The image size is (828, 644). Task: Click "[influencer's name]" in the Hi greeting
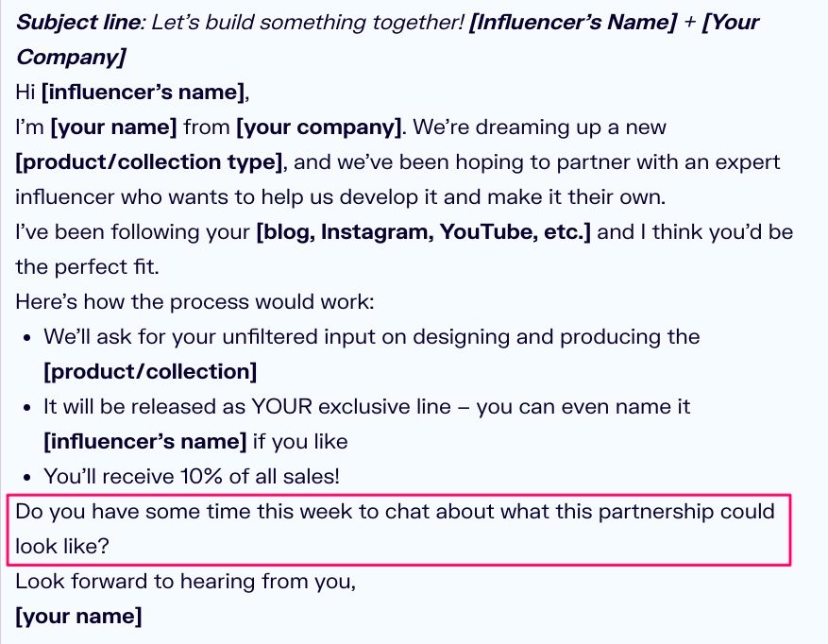[x=143, y=92]
